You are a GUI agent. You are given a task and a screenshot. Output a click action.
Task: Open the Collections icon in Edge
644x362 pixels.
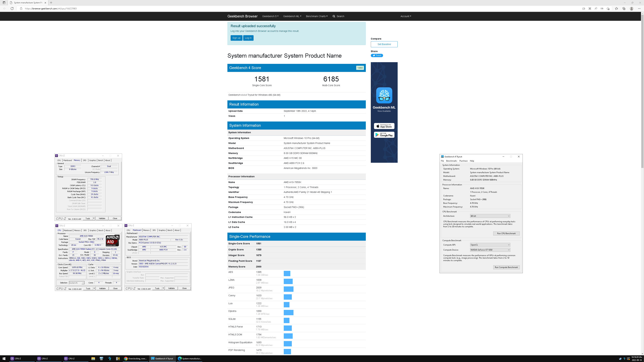pyautogui.click(x=624, y=9)
